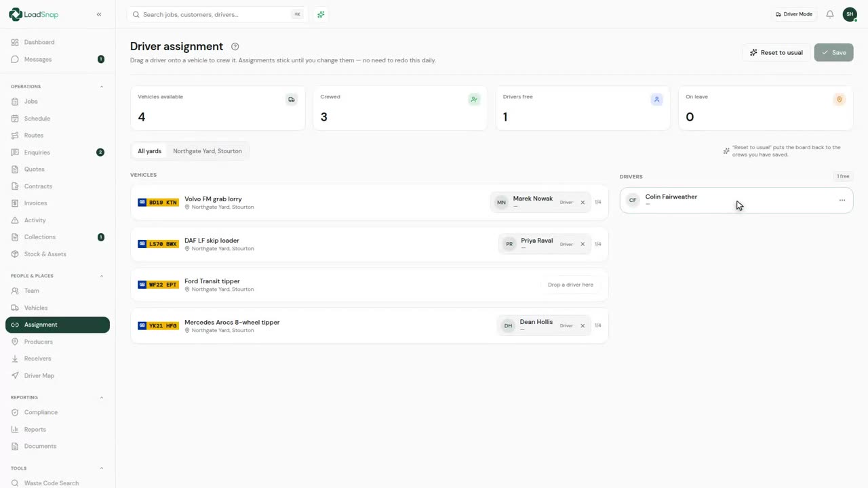Open Messages in the sidebar
This screenshot has height=488, width=868.
coord(58,59)
